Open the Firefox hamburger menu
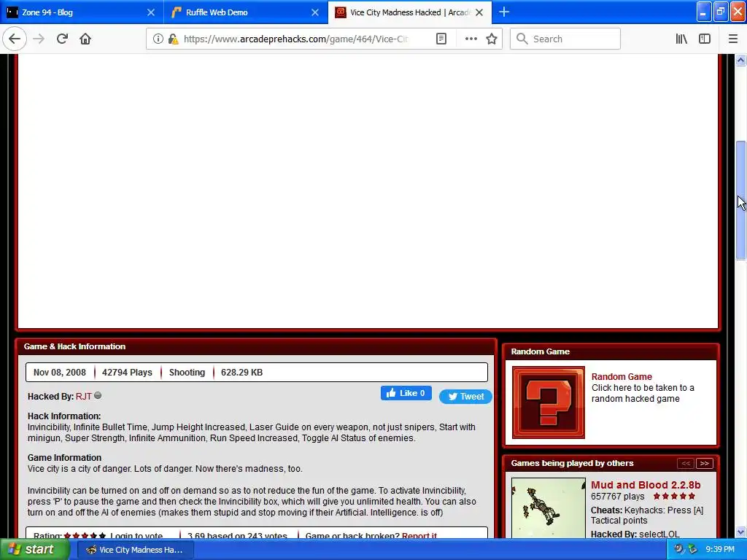Screen dimensions: 747x560 pyautogui.click(x=733, y=39)
